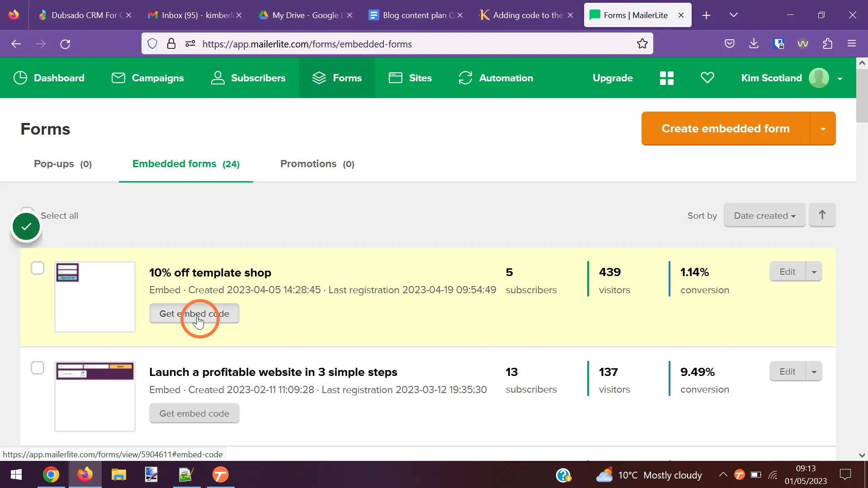This screenshot has width=868, height=488.
Task: Check the Launch a profitable website checkbox
Action: [x=38, y=368]
